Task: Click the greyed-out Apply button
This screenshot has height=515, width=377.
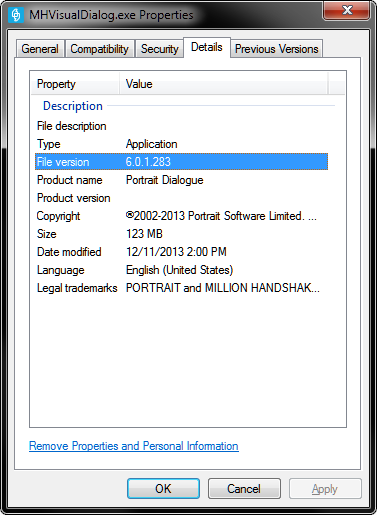Action: tap(325, 489)
